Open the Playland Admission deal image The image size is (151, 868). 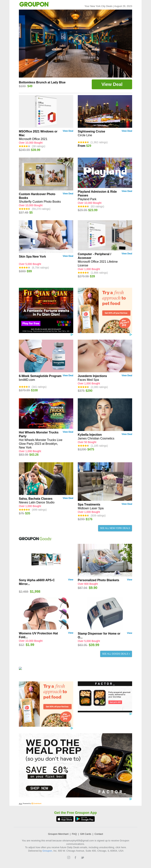coord(105,172)
